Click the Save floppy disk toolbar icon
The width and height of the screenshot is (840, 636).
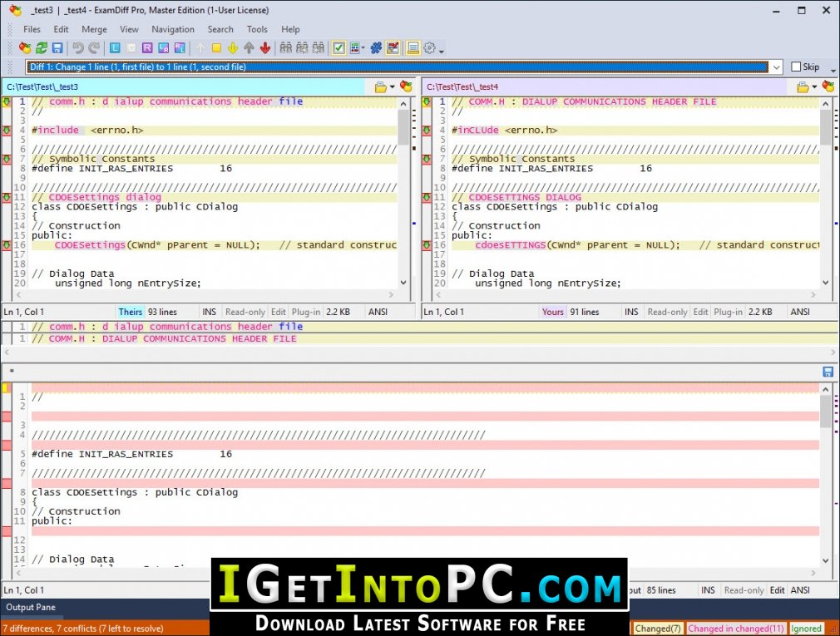57,48
